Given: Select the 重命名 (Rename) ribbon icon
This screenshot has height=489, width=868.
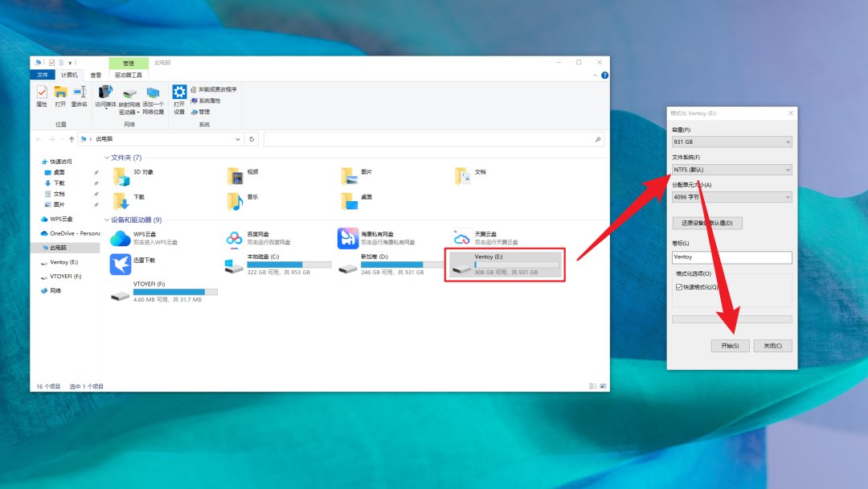Looking at the screenshot, I should click(79, 96).
